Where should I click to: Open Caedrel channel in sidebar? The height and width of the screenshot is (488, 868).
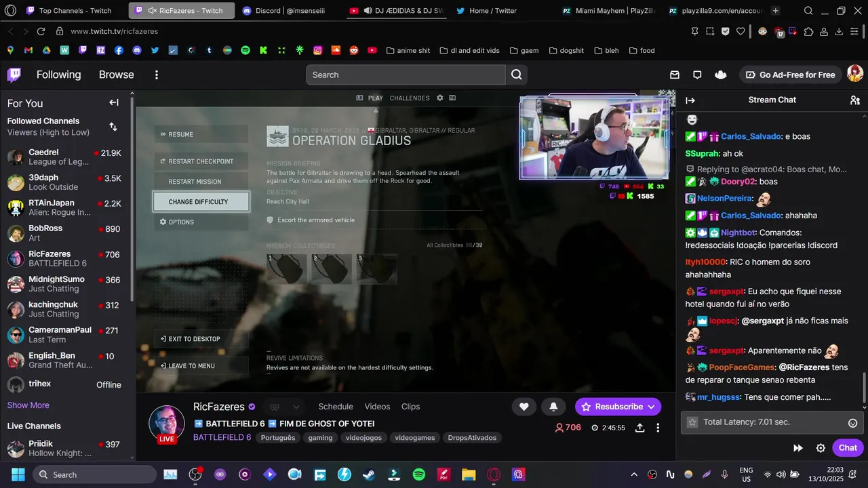point(64,157)
